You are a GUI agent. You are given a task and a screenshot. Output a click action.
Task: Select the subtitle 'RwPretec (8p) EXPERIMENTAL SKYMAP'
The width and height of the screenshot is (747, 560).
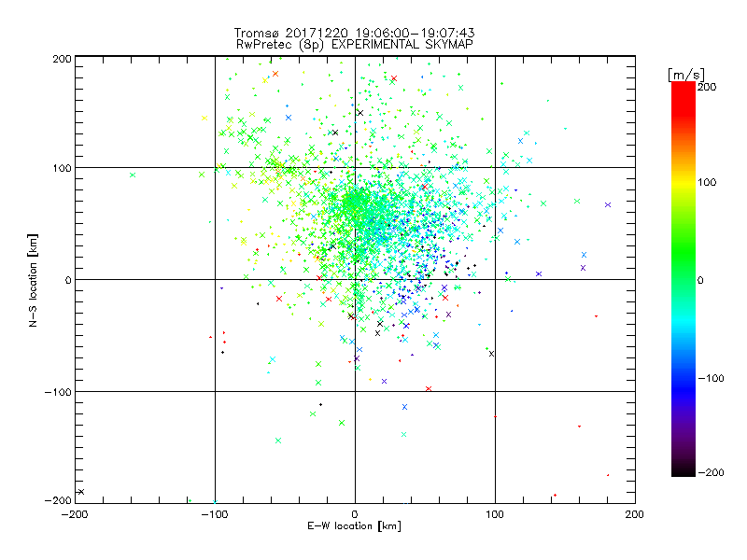(x=355, y=44)
